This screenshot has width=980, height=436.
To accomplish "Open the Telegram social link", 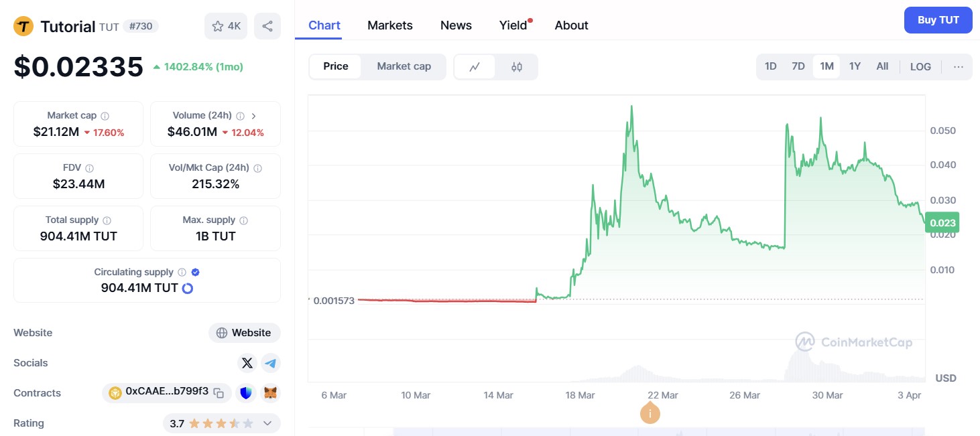I will (271, 363).
